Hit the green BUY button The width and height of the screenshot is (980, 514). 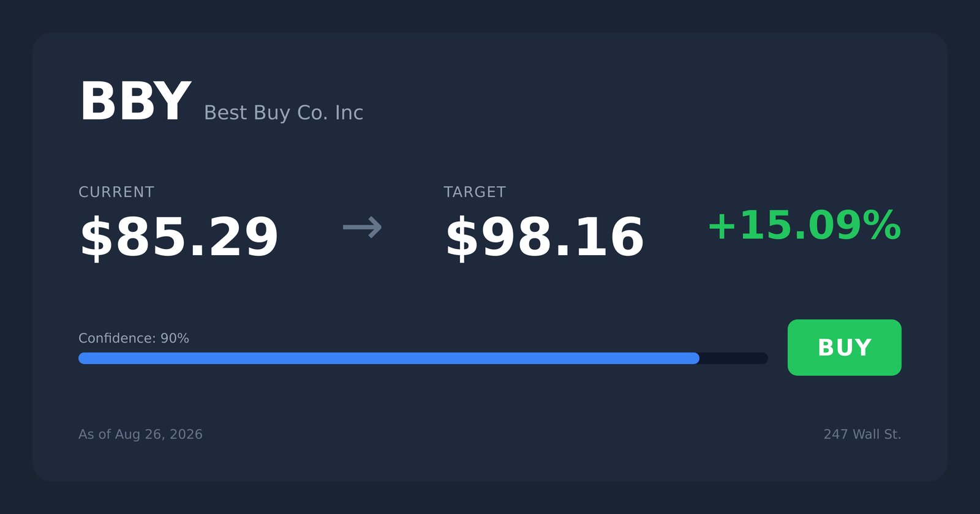point(844,348)
